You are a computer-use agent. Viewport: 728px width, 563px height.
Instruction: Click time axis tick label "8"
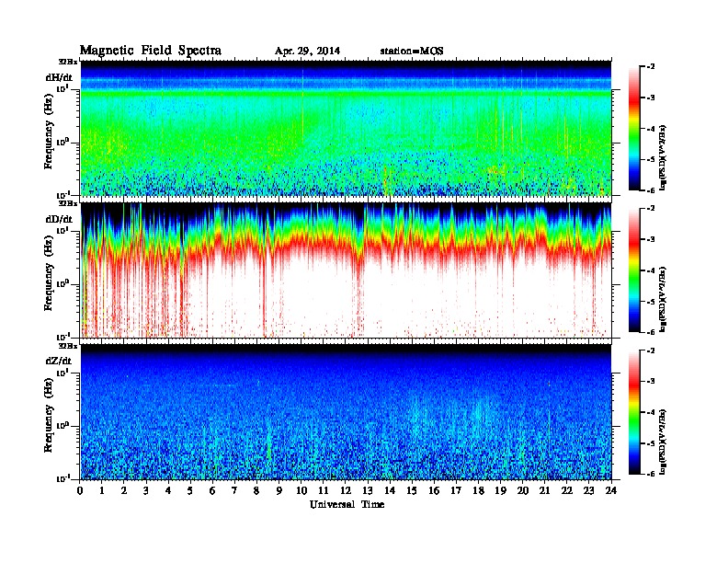(x=256, y=490)
